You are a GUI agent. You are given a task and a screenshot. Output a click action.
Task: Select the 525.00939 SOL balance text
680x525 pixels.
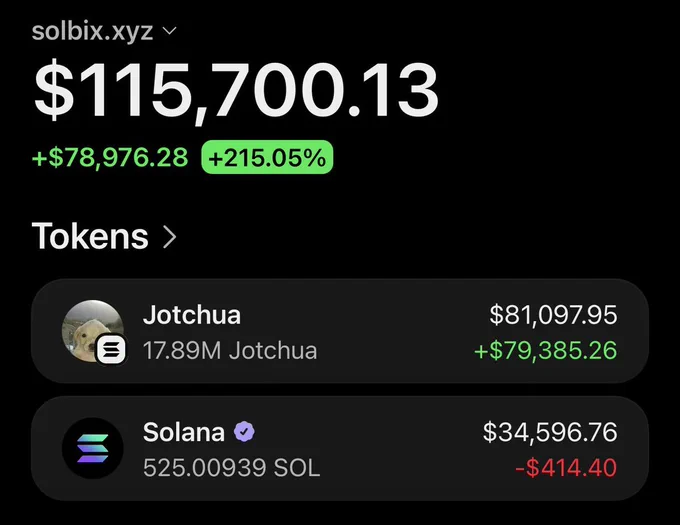(231, 467)
